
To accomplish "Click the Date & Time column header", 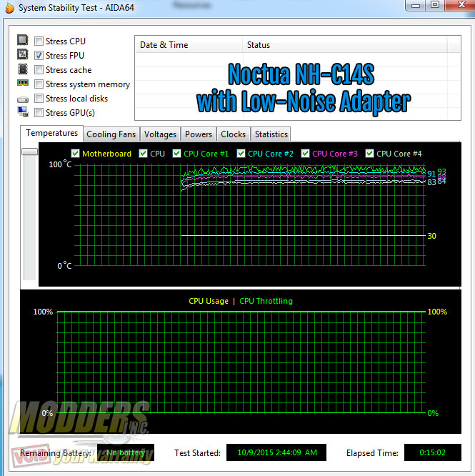I will click(189, 45).
